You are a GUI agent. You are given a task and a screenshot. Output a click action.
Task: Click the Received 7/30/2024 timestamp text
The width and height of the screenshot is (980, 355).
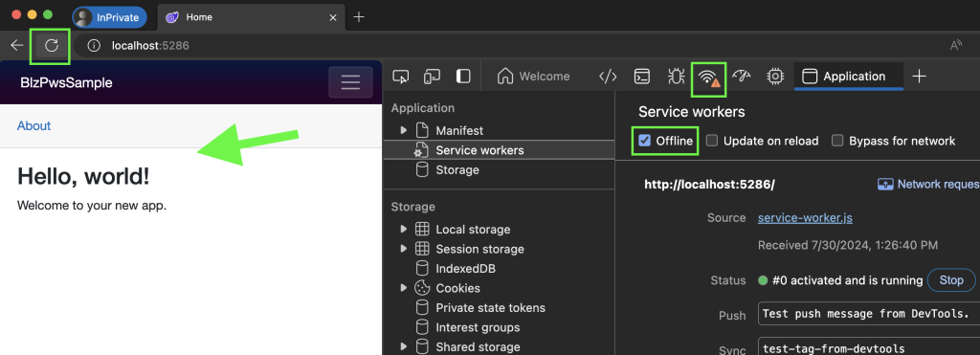click(848, 245)
